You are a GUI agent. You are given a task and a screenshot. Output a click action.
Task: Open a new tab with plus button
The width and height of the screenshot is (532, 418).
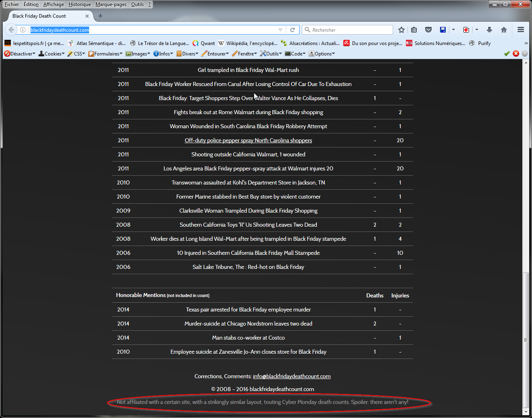tap(100, 16)
